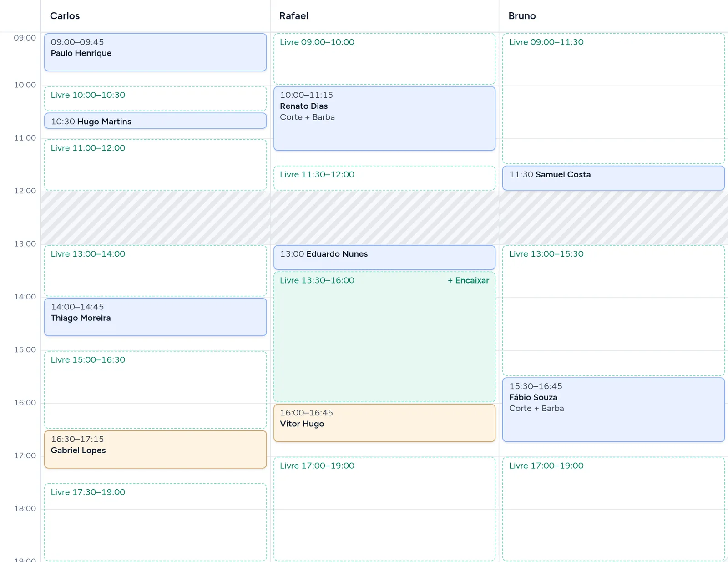
Task: Click the Bruno column header
Action: click(613, 16)
